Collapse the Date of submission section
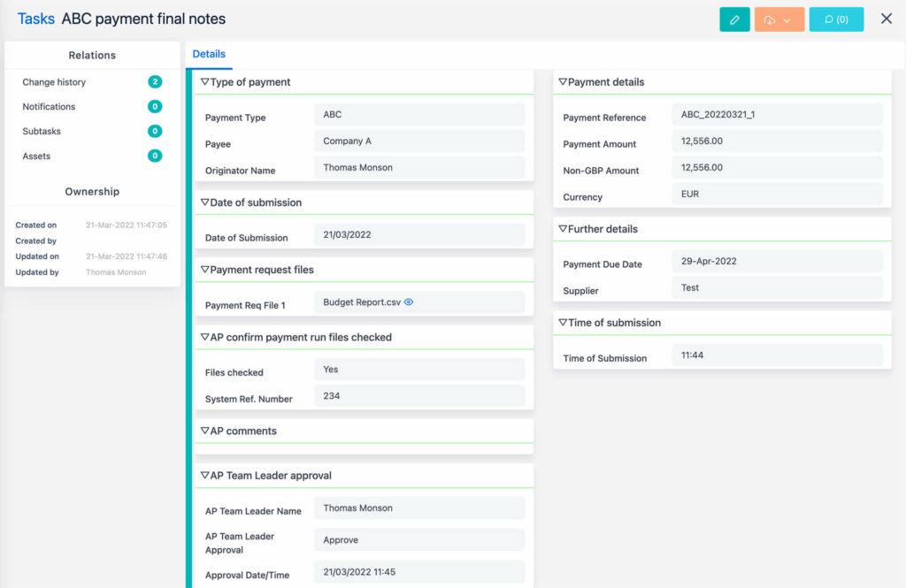 (x=204, y=202)
